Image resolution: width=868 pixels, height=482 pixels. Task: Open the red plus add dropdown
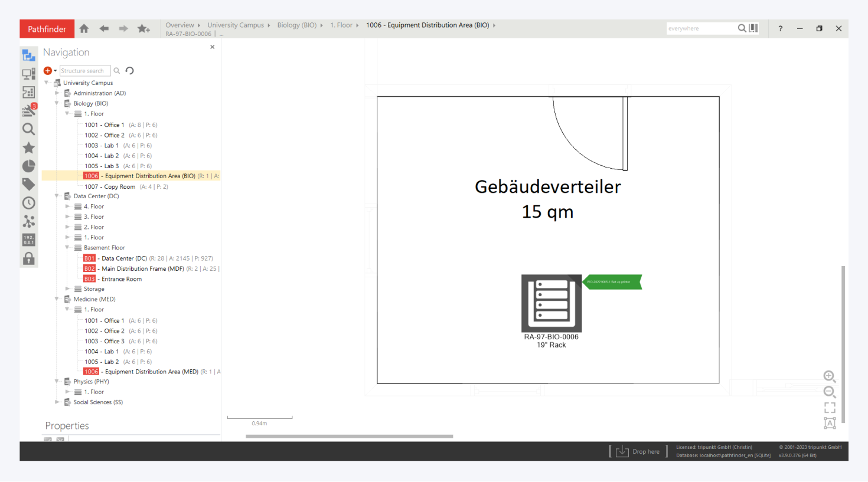pos(50,71)
